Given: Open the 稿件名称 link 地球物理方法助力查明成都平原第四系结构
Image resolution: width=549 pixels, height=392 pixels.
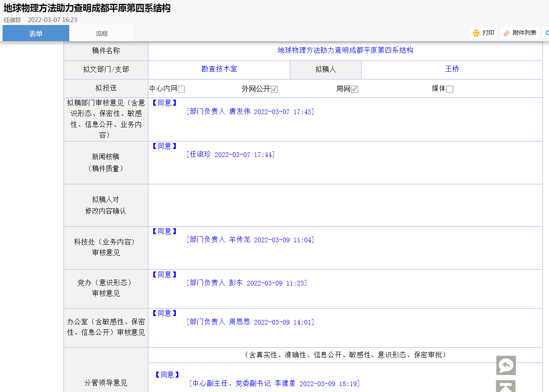Looking at the screenshot, I should [345, 50].
